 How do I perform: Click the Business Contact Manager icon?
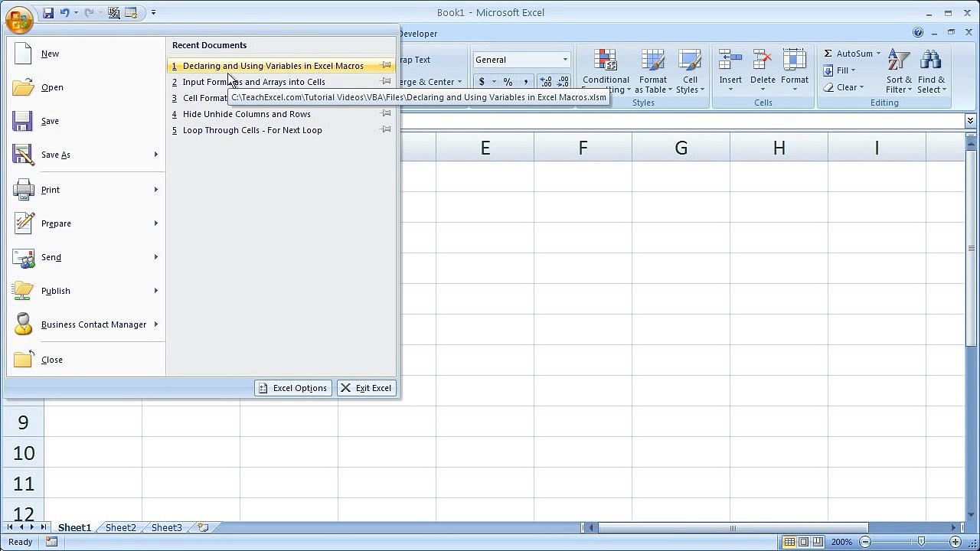coord(23,324)
